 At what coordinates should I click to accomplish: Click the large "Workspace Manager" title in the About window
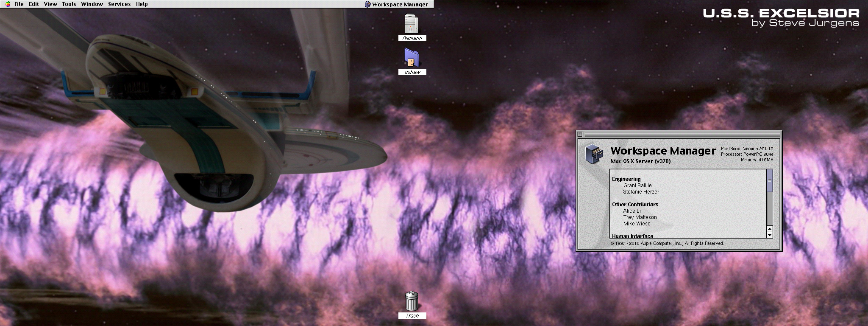pyautogui.click(x=663, y=151)
